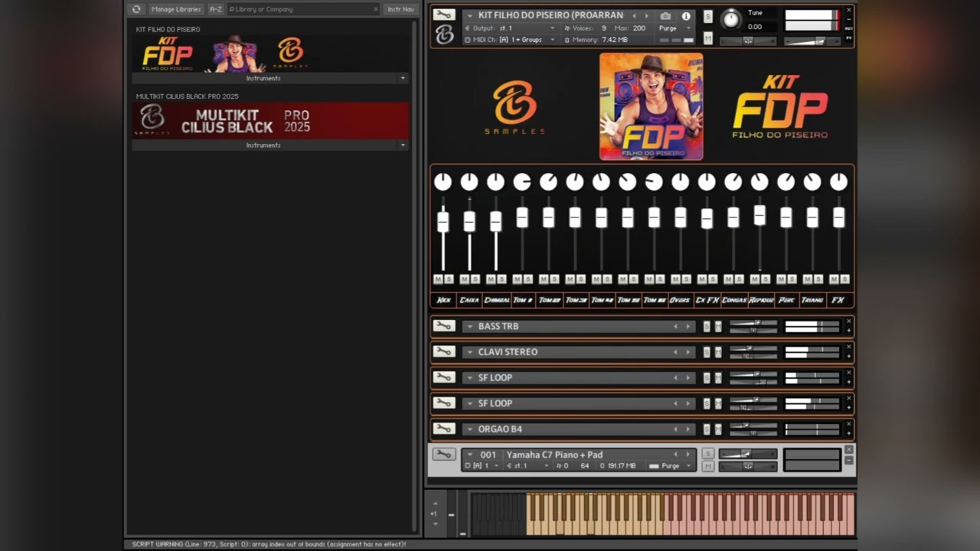Remove the BASS TRB instrument with its X icon
The height and width of the screenshot is (551, 980).
(848, 321)
